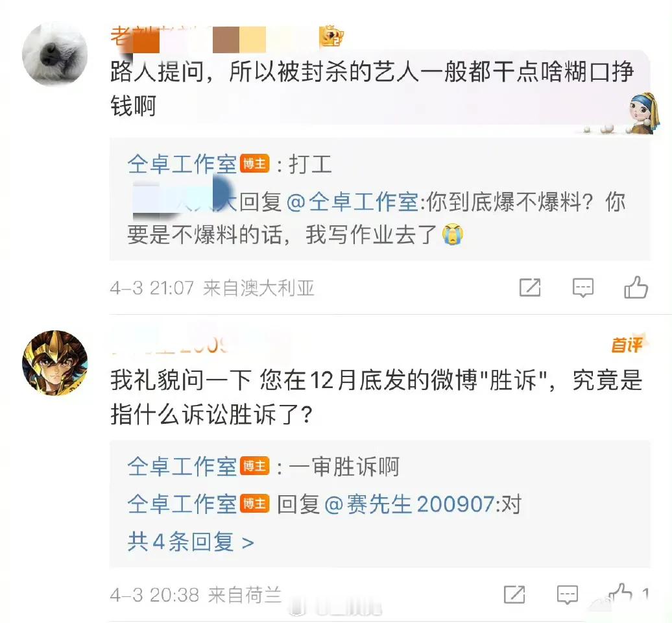Image resolution: width=672 pixels, height=623 pixels.
Task: Select the comment text about 胜诉 lawsuit
Action: coord(376,397)
